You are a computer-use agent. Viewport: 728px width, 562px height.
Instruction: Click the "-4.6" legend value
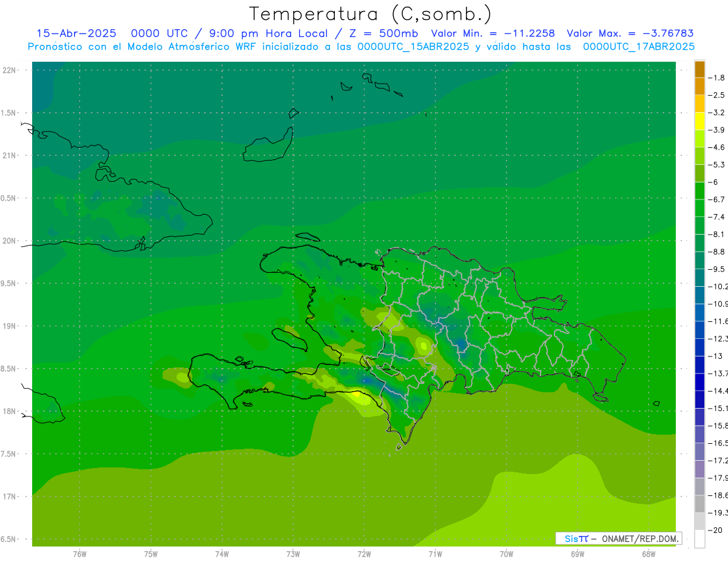point(716,147)
